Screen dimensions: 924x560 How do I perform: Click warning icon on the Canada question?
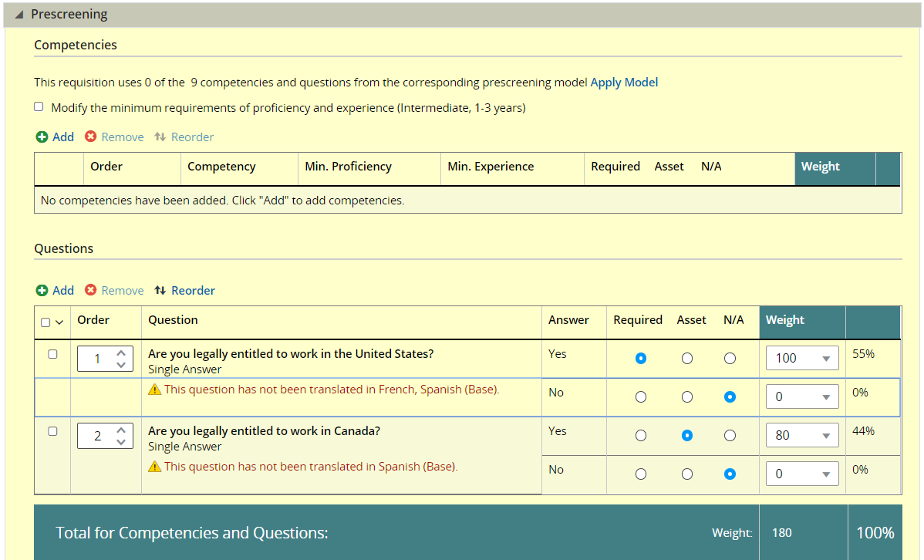(155, 467)
